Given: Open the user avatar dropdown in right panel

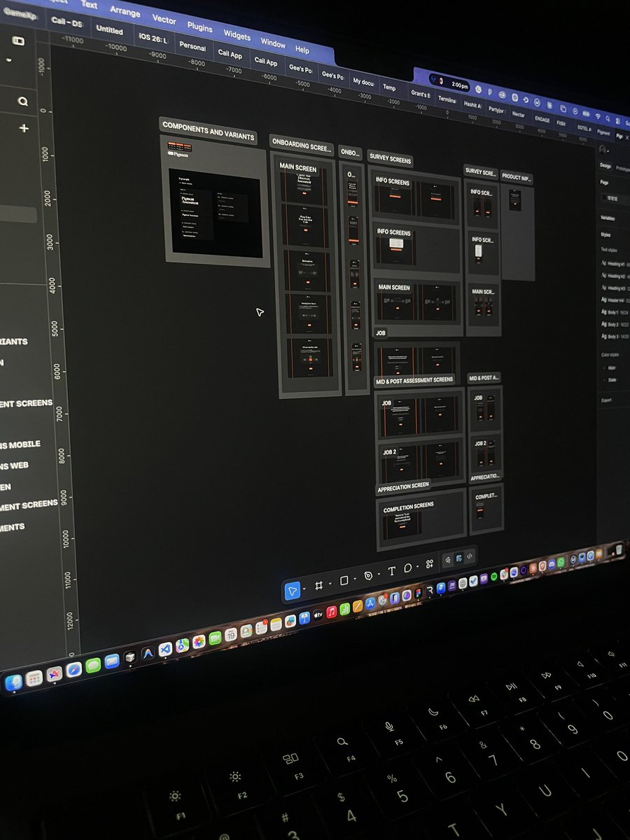Looking at the screenshot, I should [x=608, y=151].
